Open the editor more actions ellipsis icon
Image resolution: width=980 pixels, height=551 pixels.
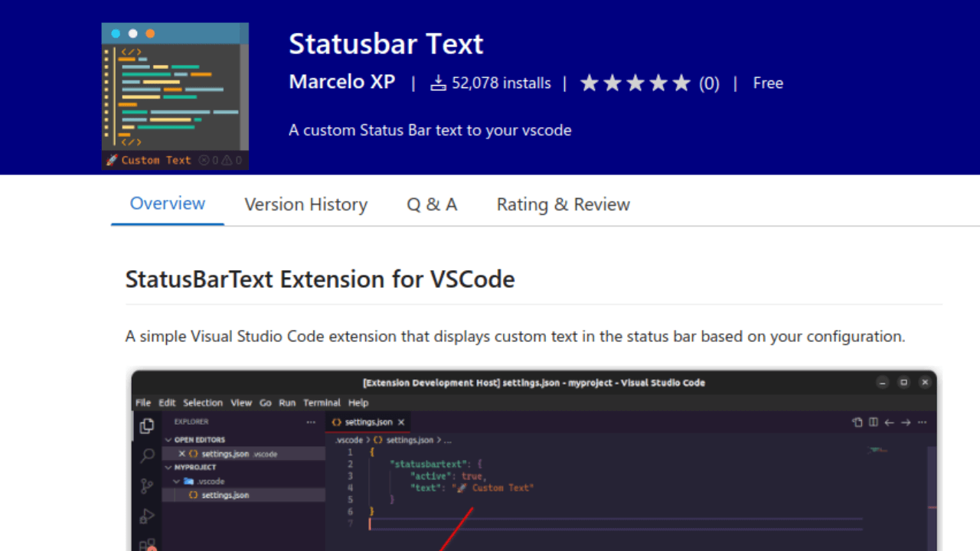[922, 422]
